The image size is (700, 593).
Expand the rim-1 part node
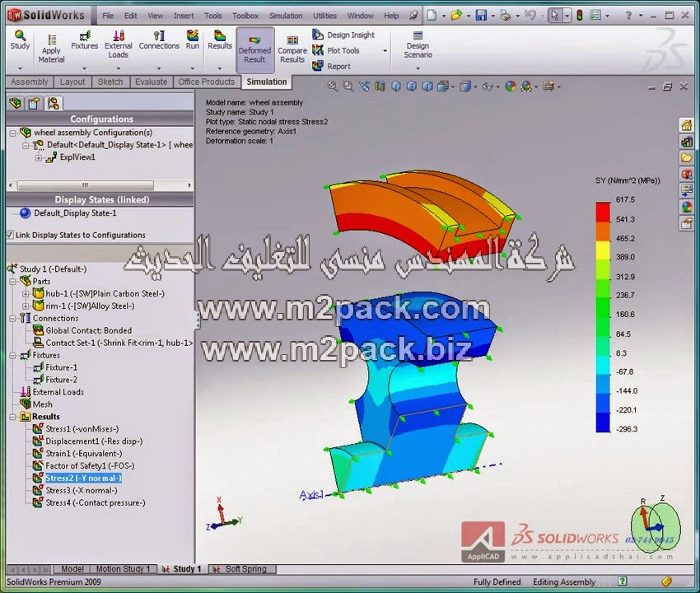26,306
